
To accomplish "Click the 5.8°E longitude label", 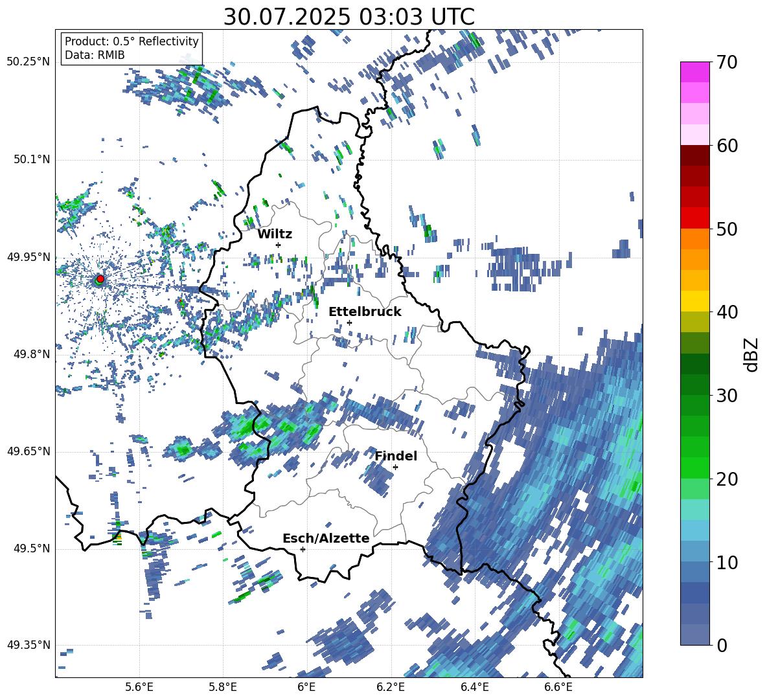I will point(223,687).
